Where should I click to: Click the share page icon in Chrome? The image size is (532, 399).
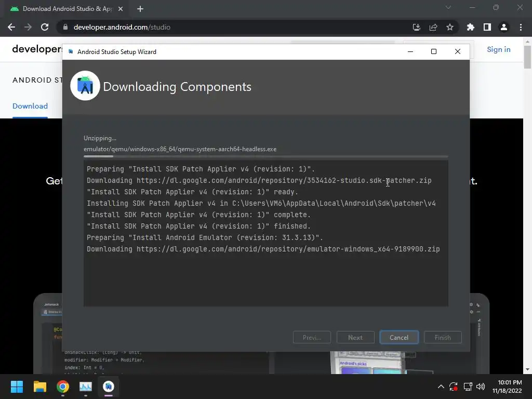[x=433, y=27]
